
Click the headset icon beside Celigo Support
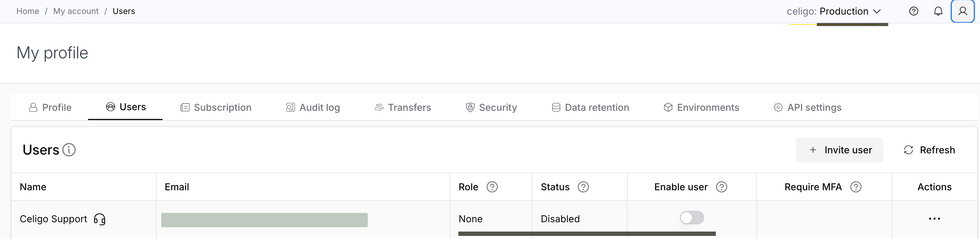(99, 219)
